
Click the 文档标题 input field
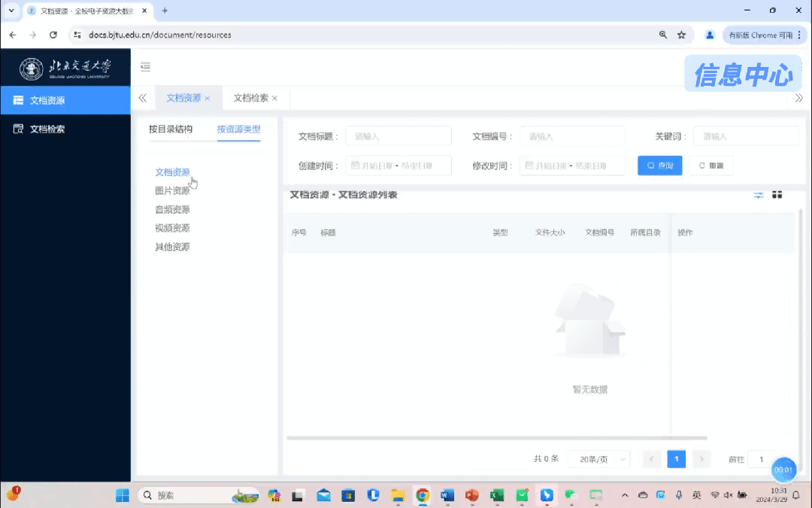click(x=398, y=136)
